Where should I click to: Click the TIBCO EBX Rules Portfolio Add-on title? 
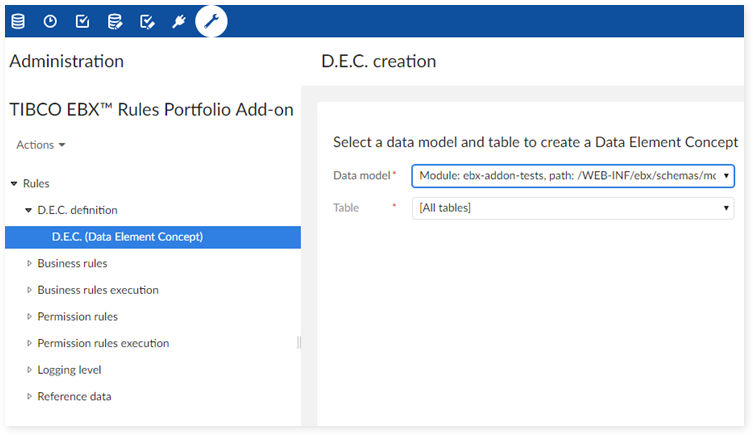[x=151, y=110]
